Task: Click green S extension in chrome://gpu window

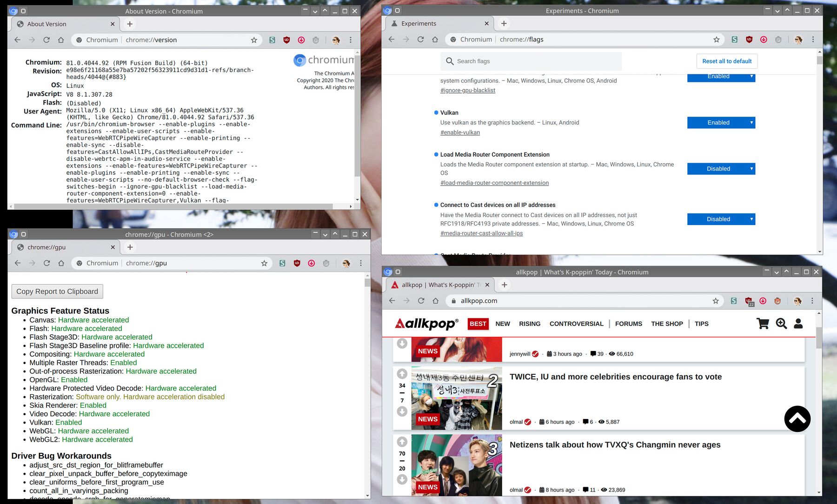Action: pos(282,263)
